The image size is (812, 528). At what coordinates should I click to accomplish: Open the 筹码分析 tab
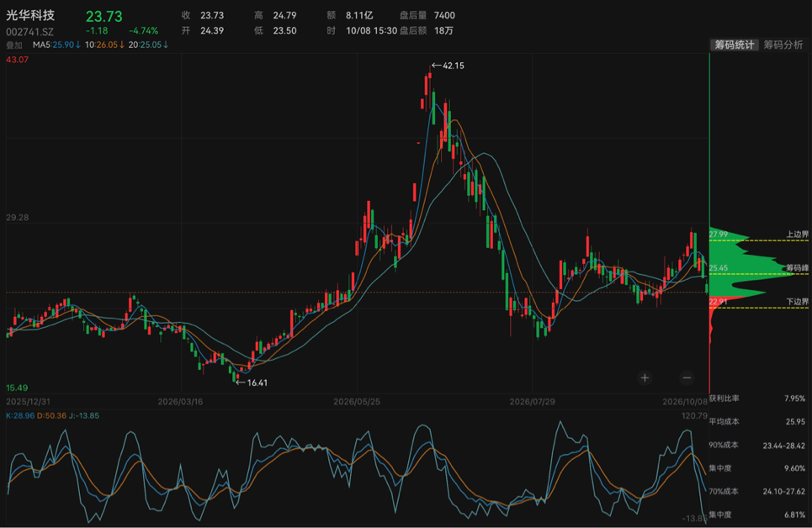coord(783,45)
